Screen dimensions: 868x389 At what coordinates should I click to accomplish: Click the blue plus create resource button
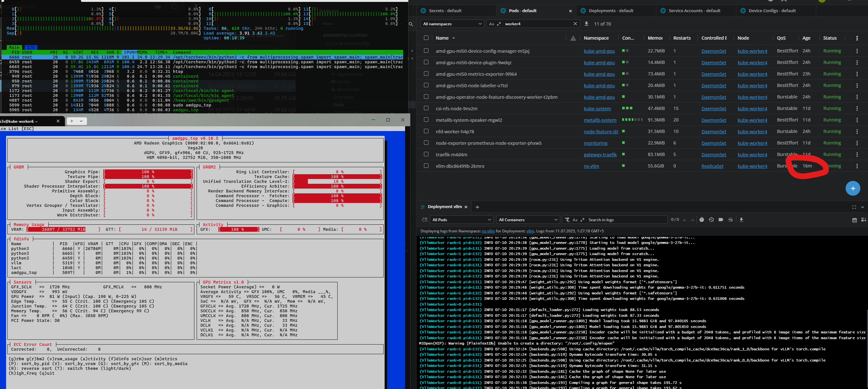pos(853,188)
